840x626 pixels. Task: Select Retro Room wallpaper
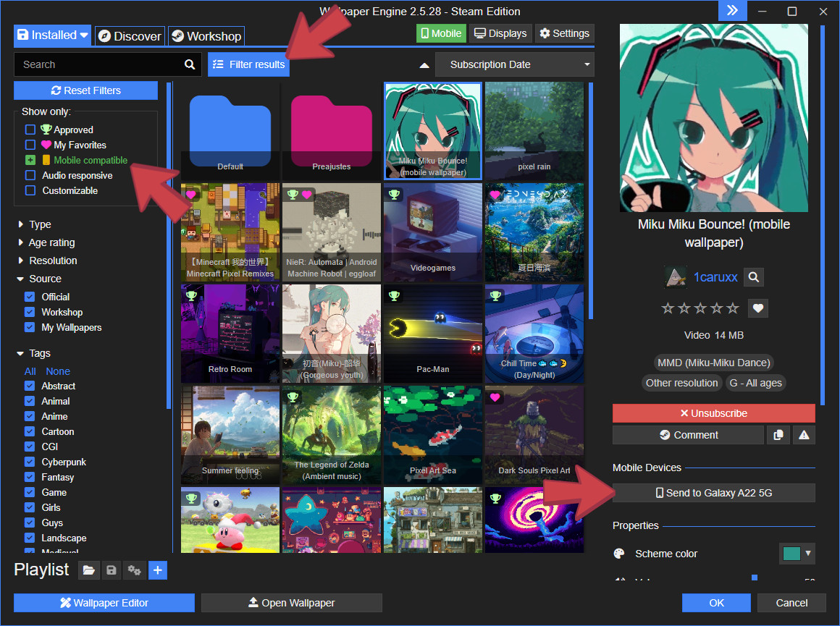coord(230,334)
